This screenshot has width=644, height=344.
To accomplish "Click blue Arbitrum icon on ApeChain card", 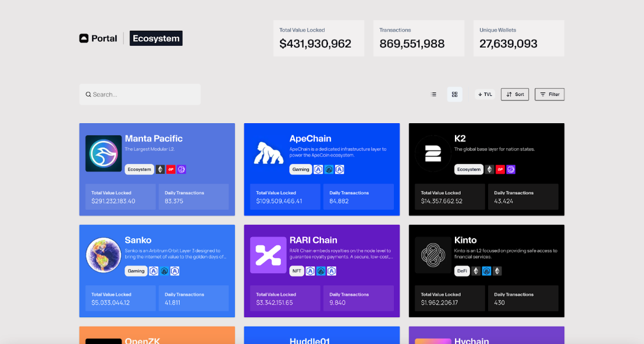I will [x=329, y=169].
